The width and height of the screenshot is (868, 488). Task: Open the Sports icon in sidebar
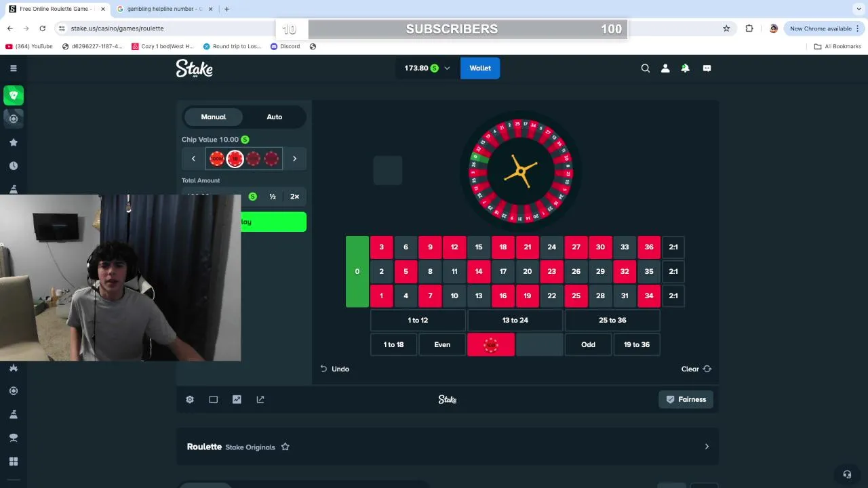click(x=14, y=119)
